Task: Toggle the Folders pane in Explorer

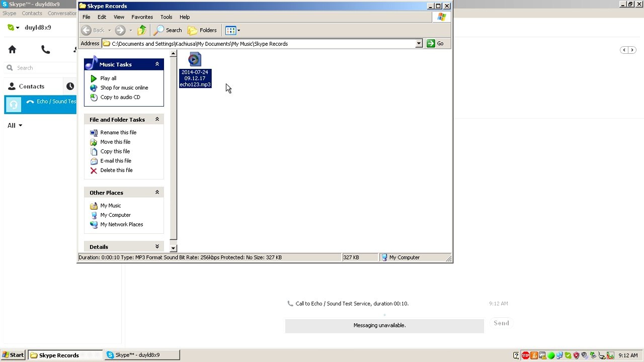Action: coord(202,30)
